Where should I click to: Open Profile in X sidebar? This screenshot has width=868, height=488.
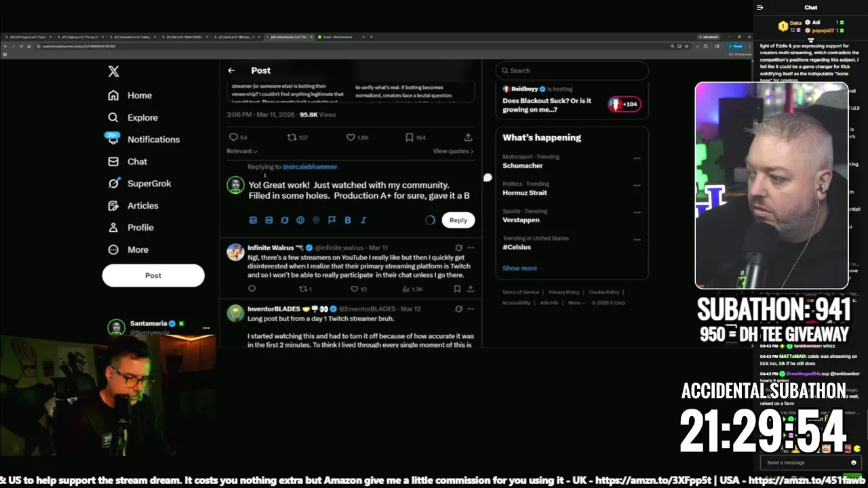pos(130,228)
